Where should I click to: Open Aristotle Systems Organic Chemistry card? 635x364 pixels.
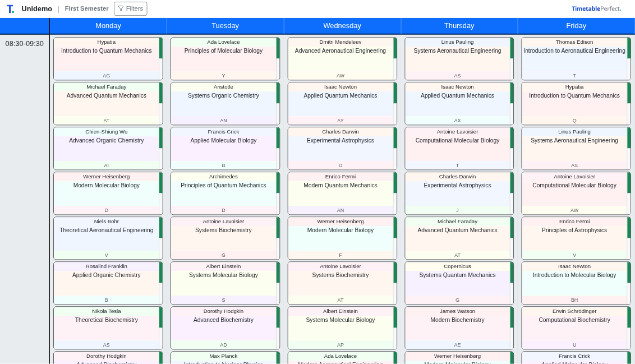[x=225, y=104]
